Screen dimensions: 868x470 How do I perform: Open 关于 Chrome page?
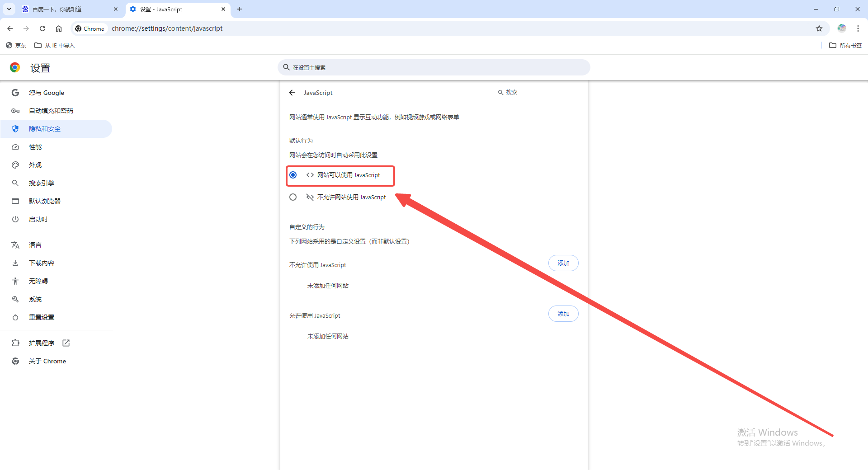point(56,361)
